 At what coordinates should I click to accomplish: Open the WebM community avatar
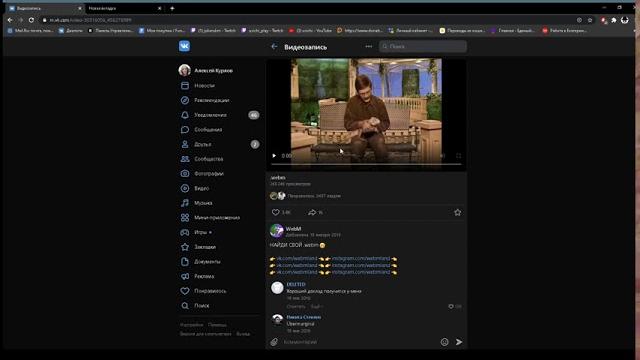(x=277, y=231)
